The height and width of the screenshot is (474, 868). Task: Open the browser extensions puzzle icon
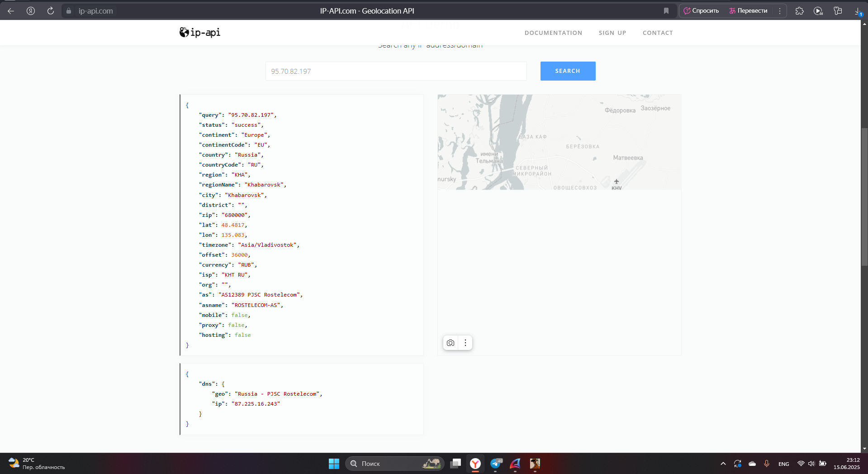[x=800, y=11]
